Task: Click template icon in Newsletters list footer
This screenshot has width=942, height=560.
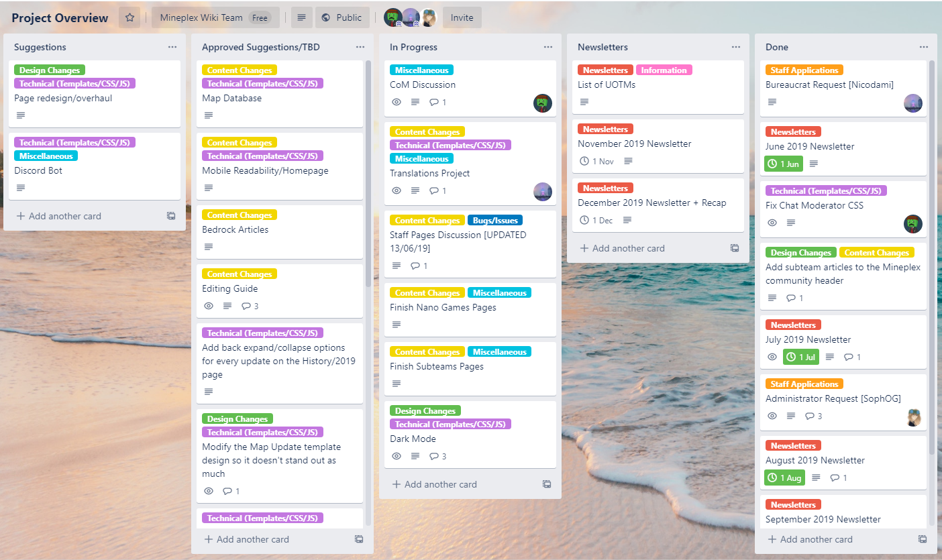Action: 735,248
